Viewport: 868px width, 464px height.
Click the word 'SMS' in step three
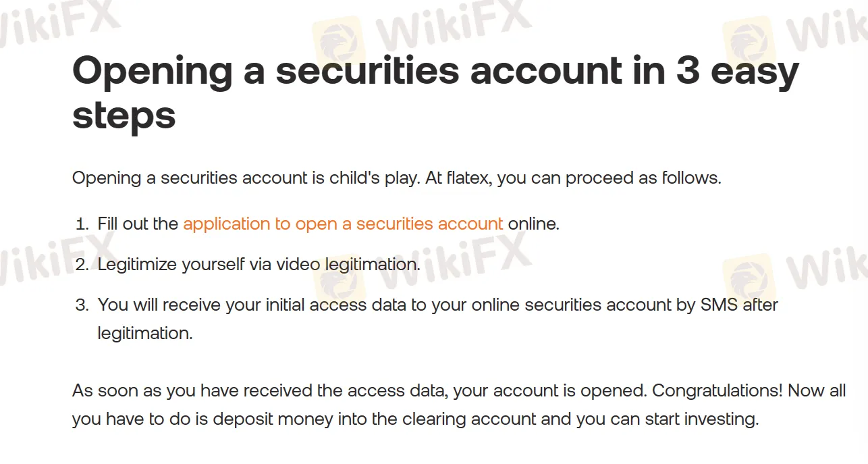pyautogui.click(x=720, y=305)
